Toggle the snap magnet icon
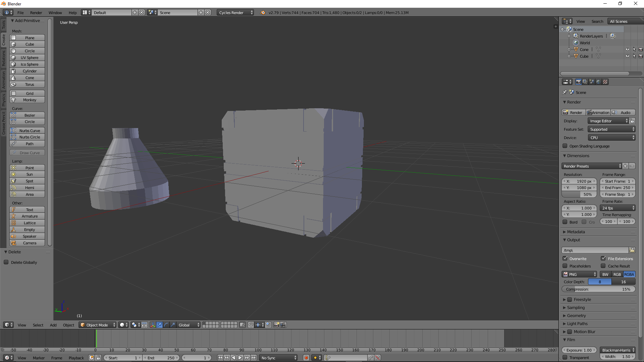The height and width of the screenshot is (362, 644). coord(251,324)
